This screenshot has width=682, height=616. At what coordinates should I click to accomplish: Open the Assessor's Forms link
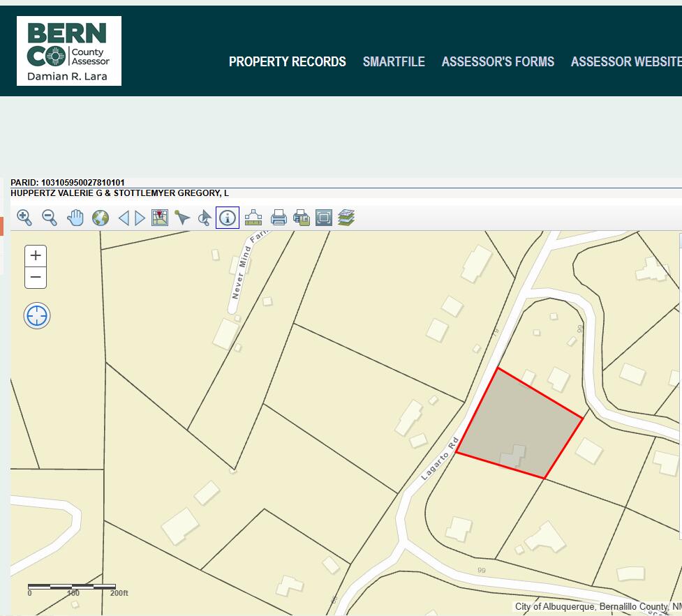498,61
